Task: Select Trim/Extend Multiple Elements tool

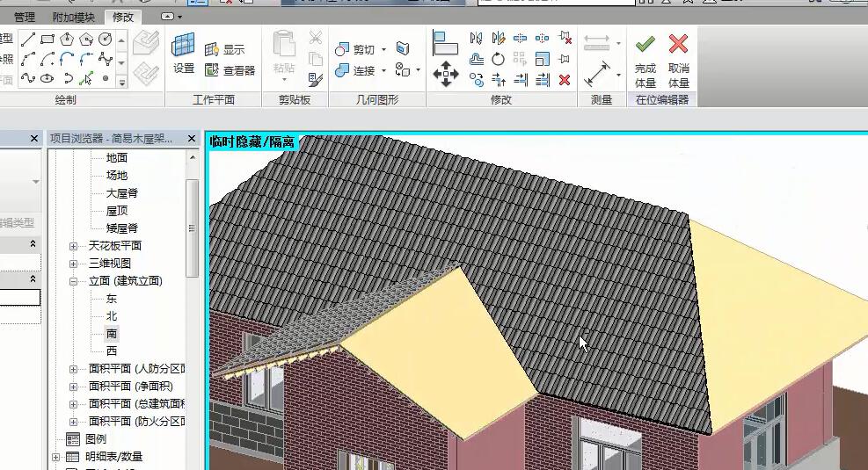Action: pos(542,80)
